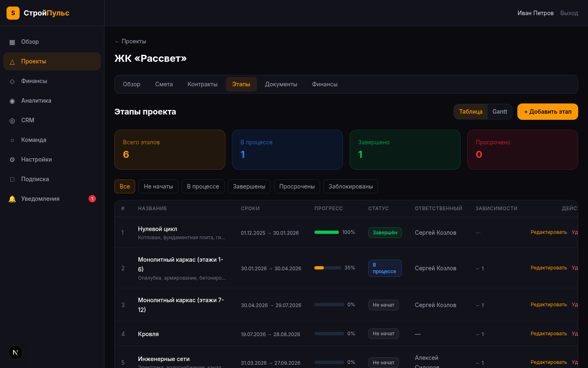Click the Финансы diamond icon in sidebar

coord(12,81)
